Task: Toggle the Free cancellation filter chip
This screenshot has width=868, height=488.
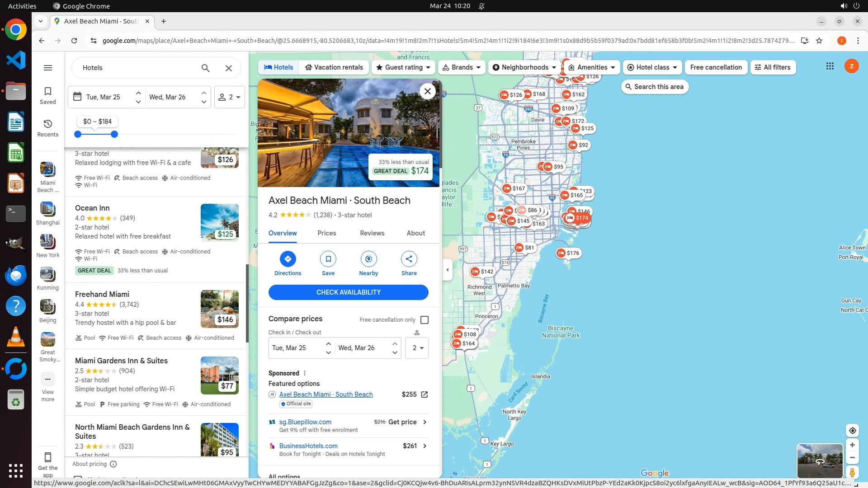Action: coord(716,67)
